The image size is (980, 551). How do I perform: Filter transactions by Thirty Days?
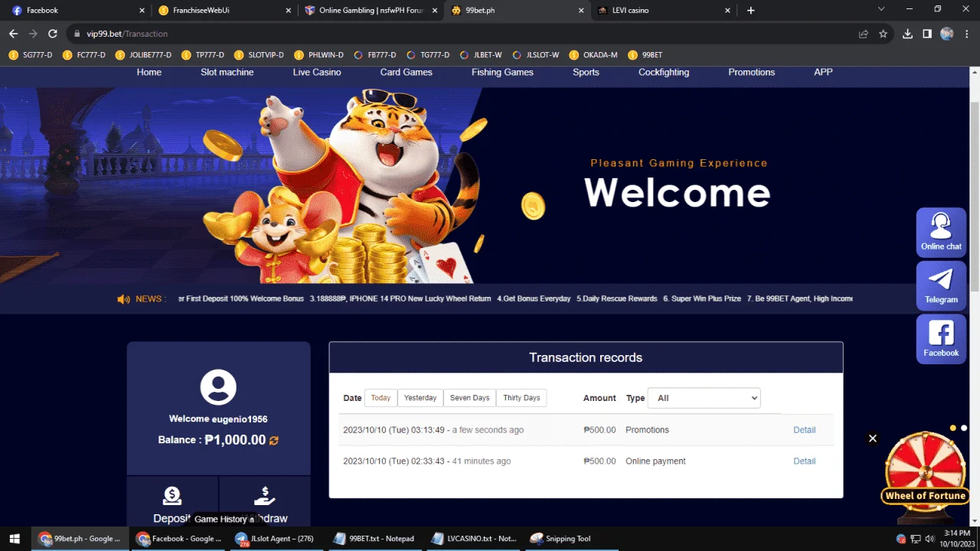click(x=521, y=398)
